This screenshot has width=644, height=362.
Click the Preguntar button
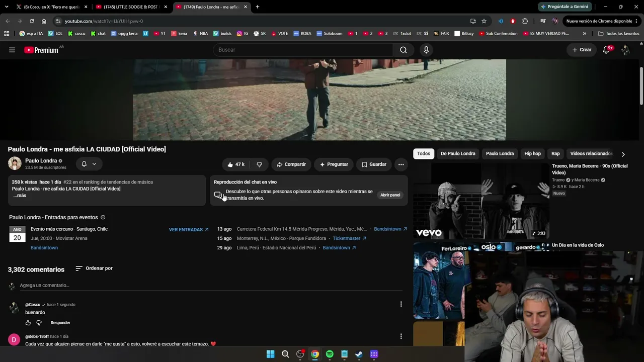tap(334, 164)
